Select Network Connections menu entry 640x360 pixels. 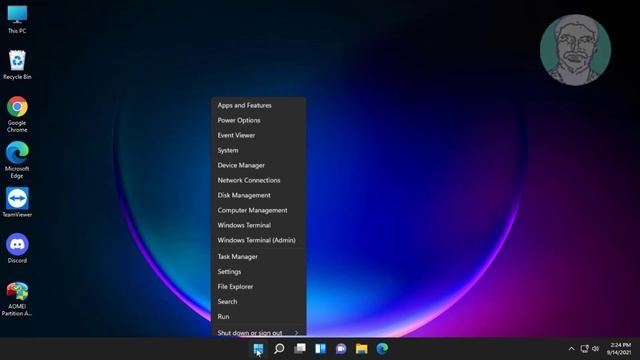[x=258, y=180]
